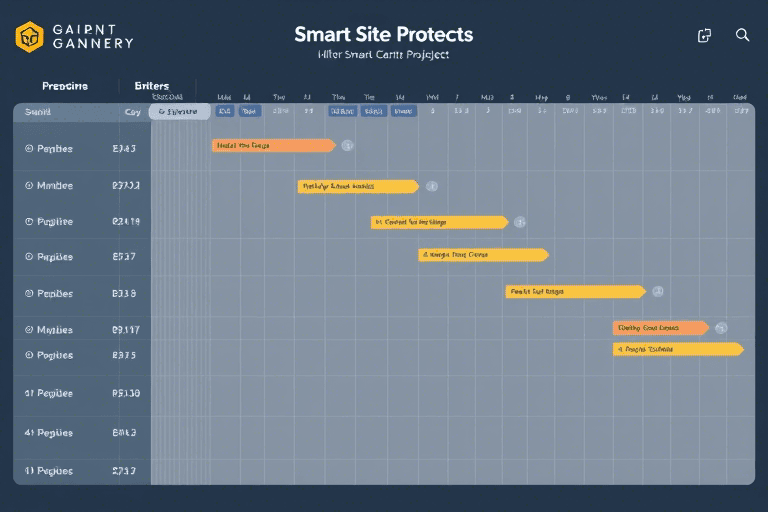Select the orange task bar in the first row
This screenshot has height=512, width=768.
pyautogui.click(x=273, y=145)
